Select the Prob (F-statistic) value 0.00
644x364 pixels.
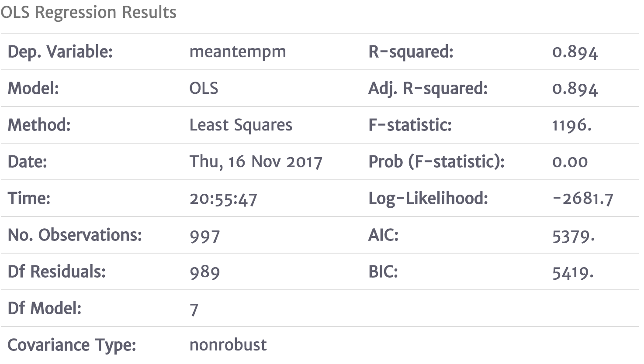point(570,162)
